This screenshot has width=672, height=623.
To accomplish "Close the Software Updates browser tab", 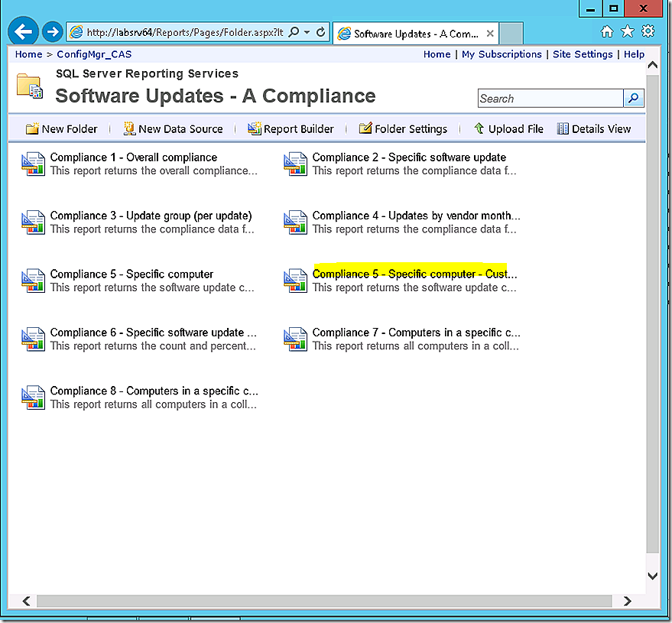I will 490,34.
